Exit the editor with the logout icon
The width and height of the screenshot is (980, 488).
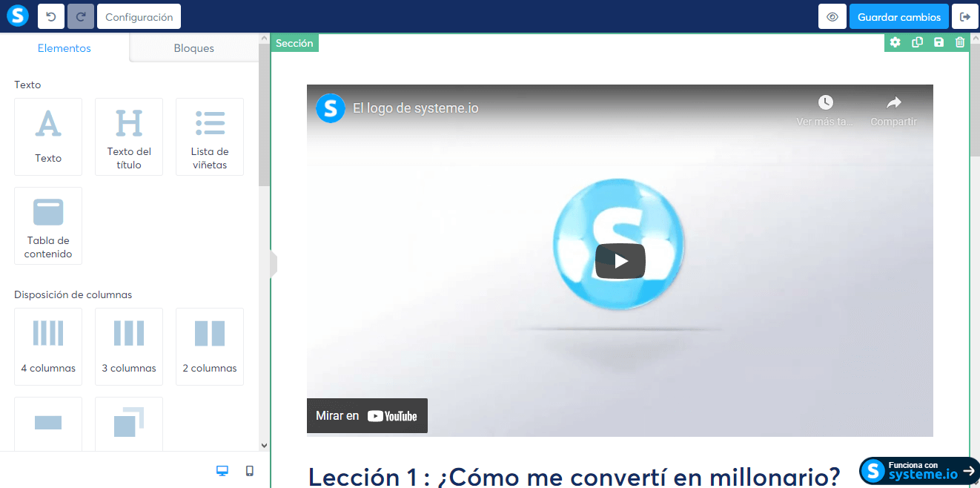tap(965, 16)
